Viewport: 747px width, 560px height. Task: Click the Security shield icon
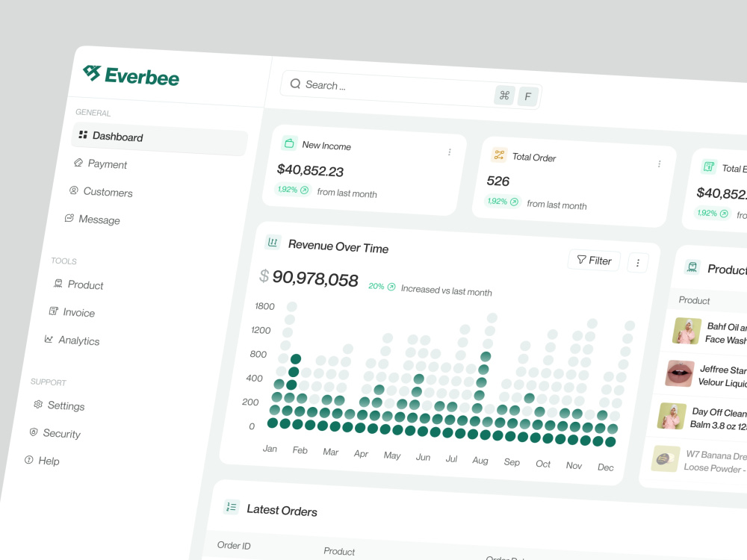pos(34,432)
